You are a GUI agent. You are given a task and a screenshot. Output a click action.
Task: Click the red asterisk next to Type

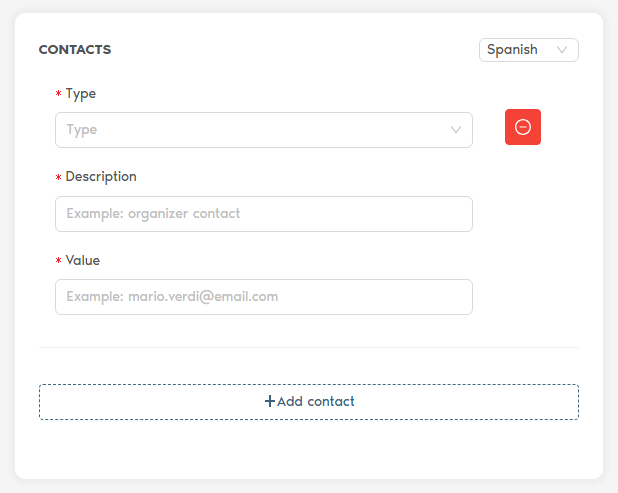pos(59,95)
